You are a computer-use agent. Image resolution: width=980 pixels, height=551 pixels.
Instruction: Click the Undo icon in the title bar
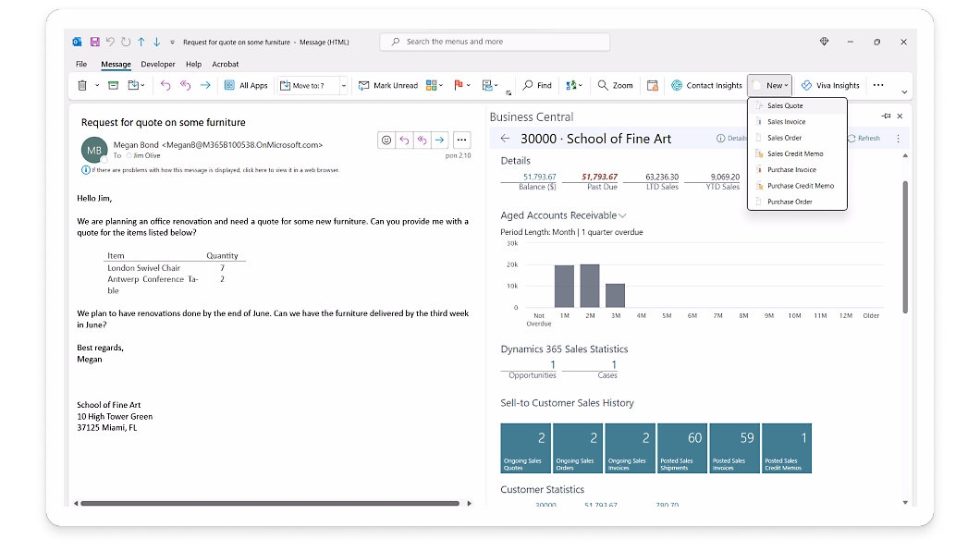(x=110, y=42)
